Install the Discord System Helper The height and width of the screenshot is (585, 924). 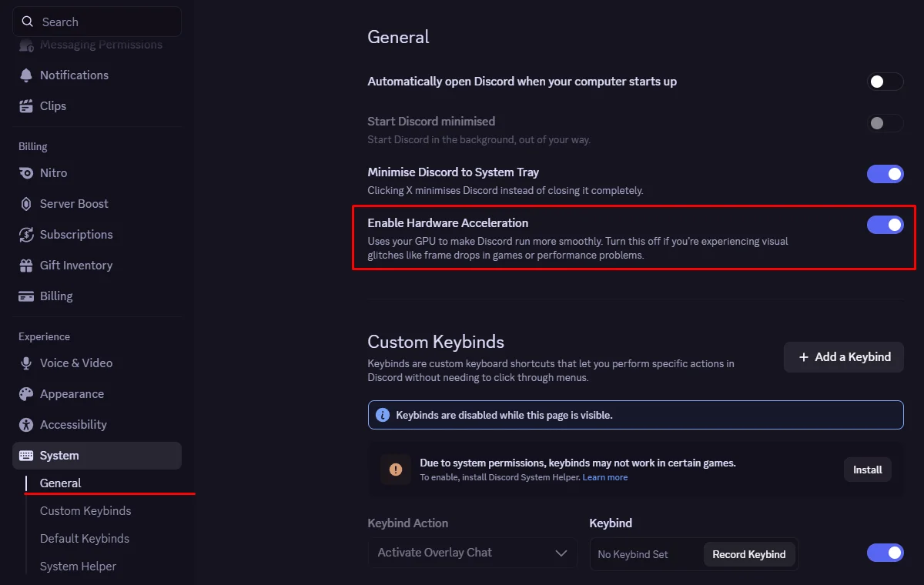pos(868,470)
